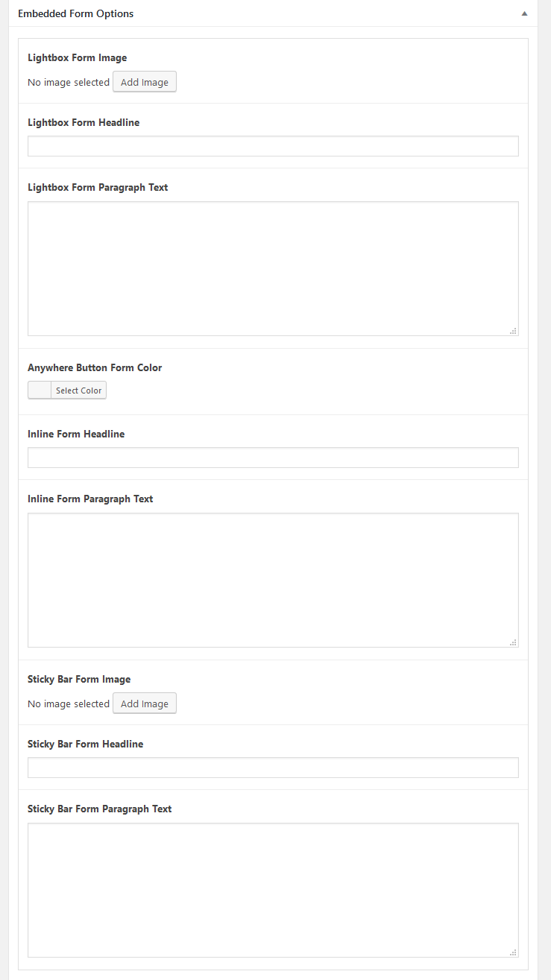The image size is (551, 980).
Task: Click Add Image under Sticky Bar Form Image
Action: point(144,703)
